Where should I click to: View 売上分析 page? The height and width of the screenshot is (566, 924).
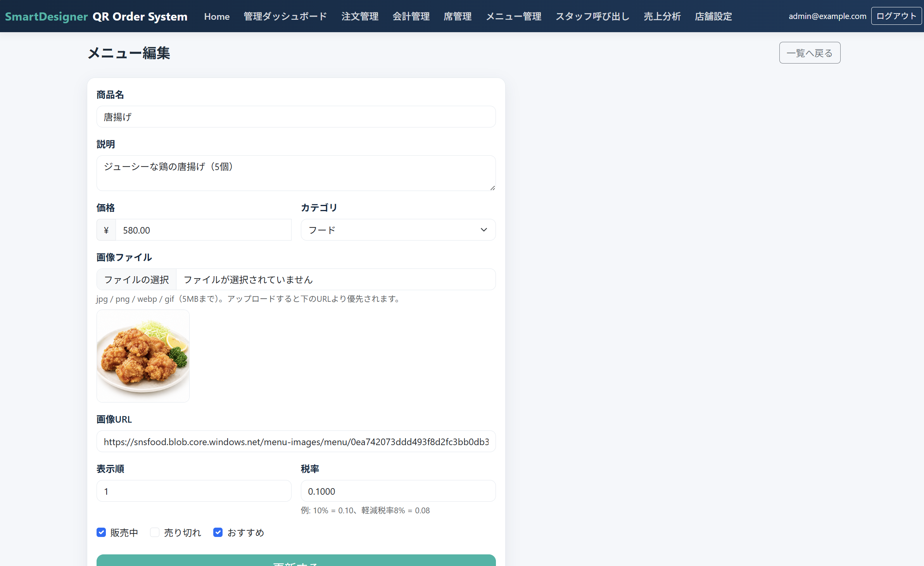[662, 16]
